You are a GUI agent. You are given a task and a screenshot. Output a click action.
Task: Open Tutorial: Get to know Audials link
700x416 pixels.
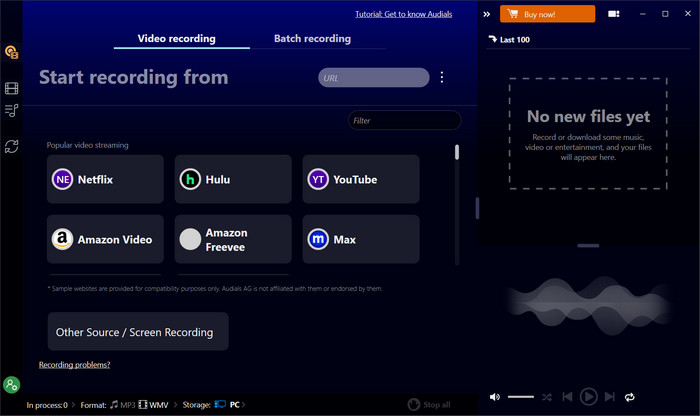[x=404, y=14]
